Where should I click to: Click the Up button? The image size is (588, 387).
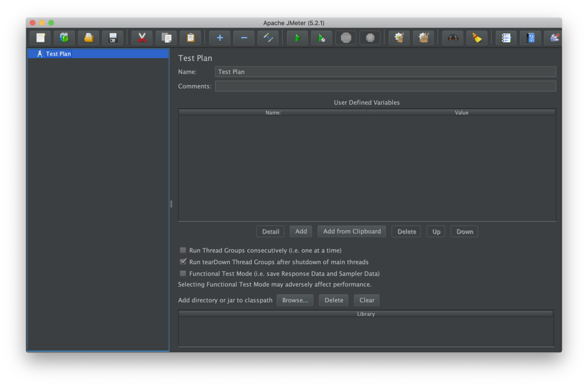tap(436, 232)
